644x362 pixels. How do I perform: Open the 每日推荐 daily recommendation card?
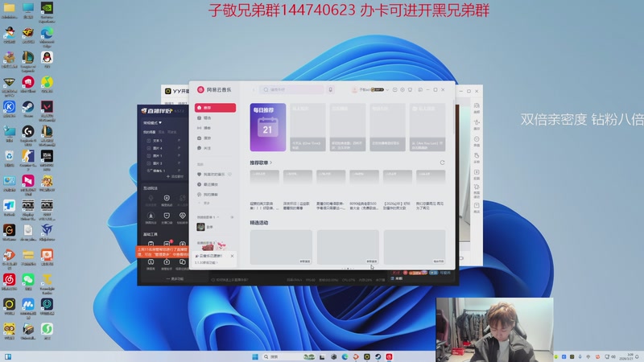268,127
